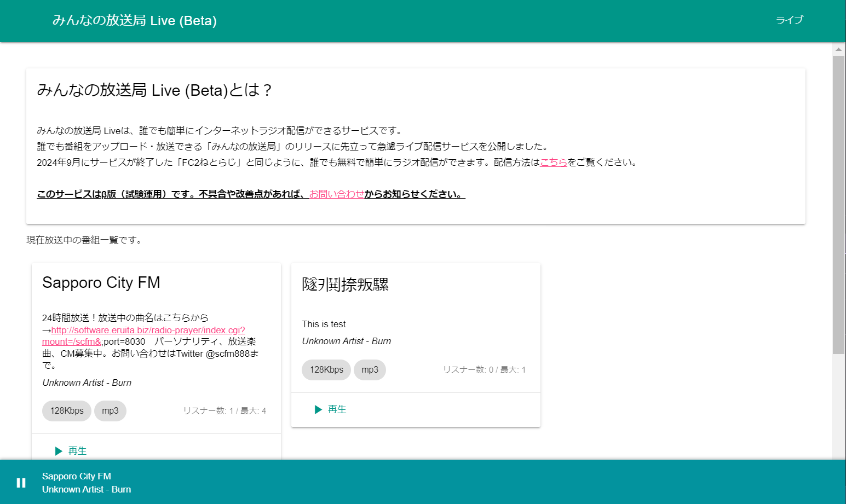Image resolution: width=846 pixels, height=504 pixels.
Task: Click listener count 'リスナー数: 1 / 最大: 4'
Action: tap(225, 411)
